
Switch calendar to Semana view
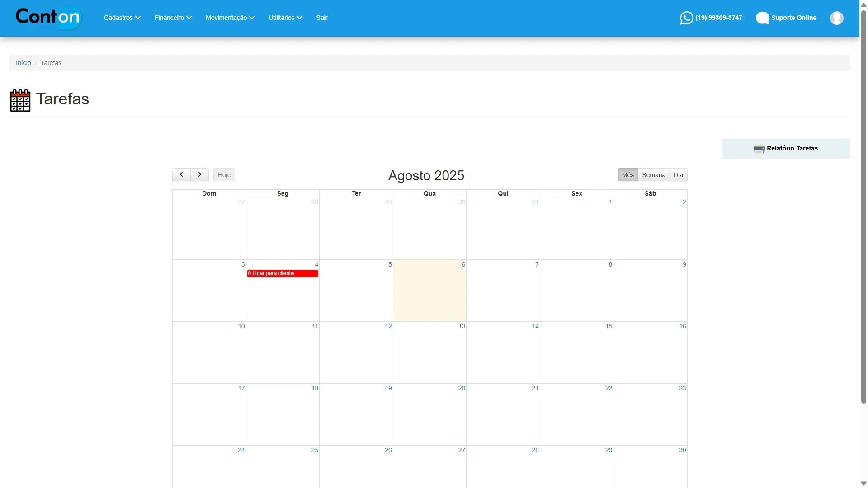653,175
